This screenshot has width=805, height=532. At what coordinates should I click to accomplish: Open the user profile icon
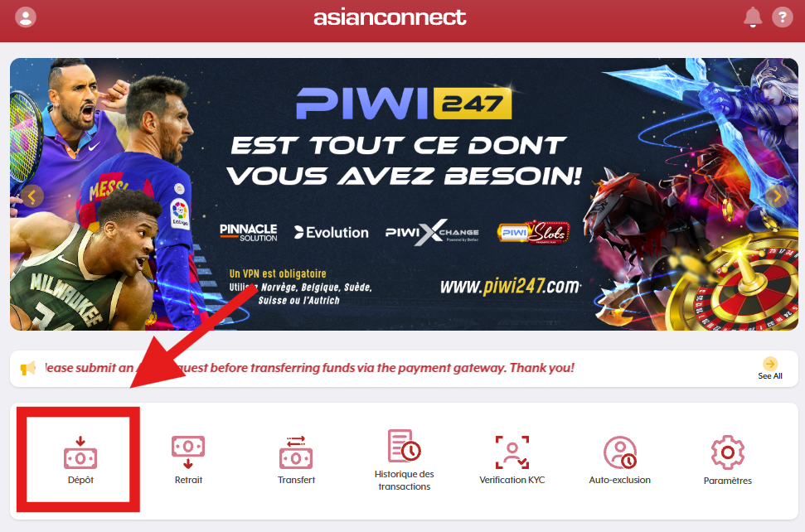coord(25,17)
